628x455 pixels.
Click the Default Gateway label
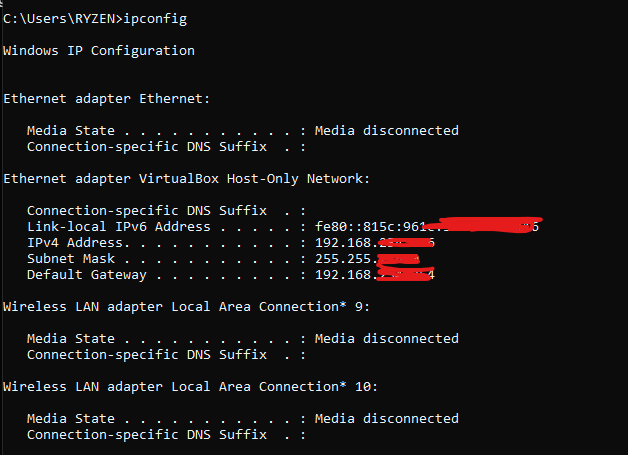(x=87, y=275)
